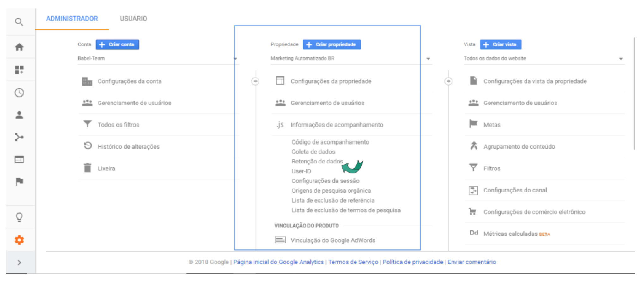The height and width of the screenshot is (284, 644).
Task: Collapse Informações de acompanhamento section
Action: tap(337, 125)
